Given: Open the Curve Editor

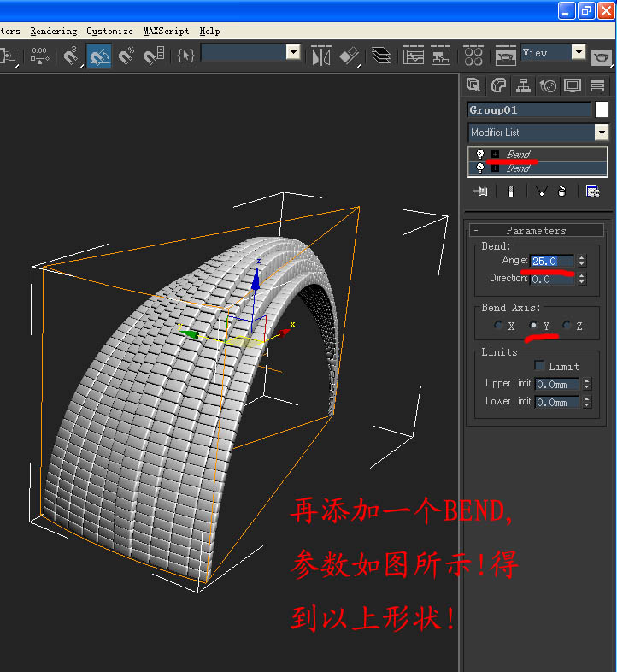Looking at the screenshot, I should pyautogui.click(x=414, y=56).
